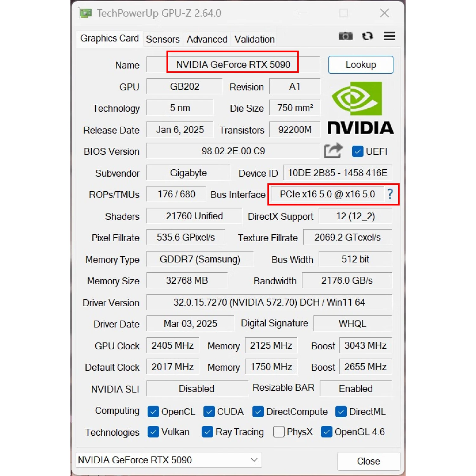Open the GPU selection dropdown
This screenshot has width=476, height=476.
[169, 460]
